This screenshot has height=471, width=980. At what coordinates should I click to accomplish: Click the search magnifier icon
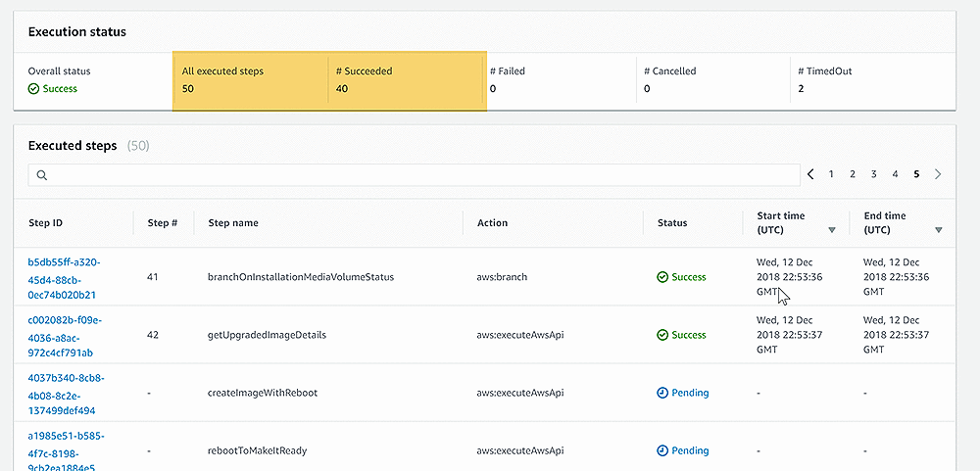42,175
